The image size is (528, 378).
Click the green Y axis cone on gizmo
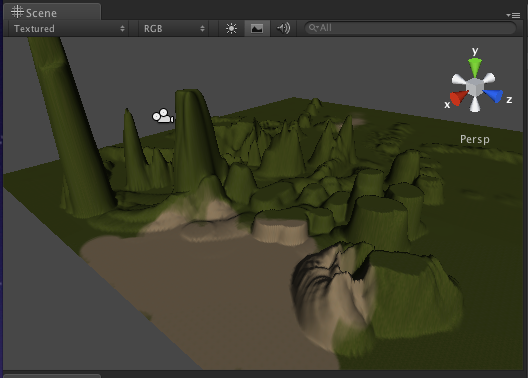tap(475, 67)
